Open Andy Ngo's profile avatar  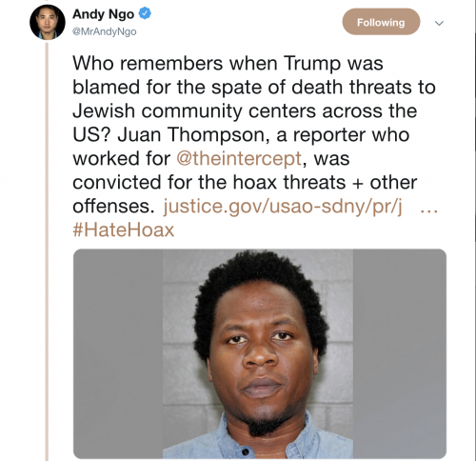(48, 22)
